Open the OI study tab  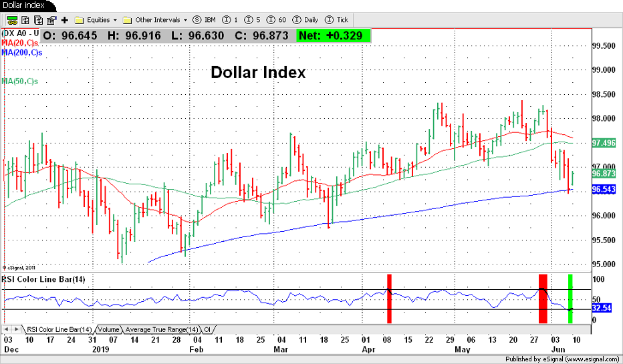[x=207, y=329]
